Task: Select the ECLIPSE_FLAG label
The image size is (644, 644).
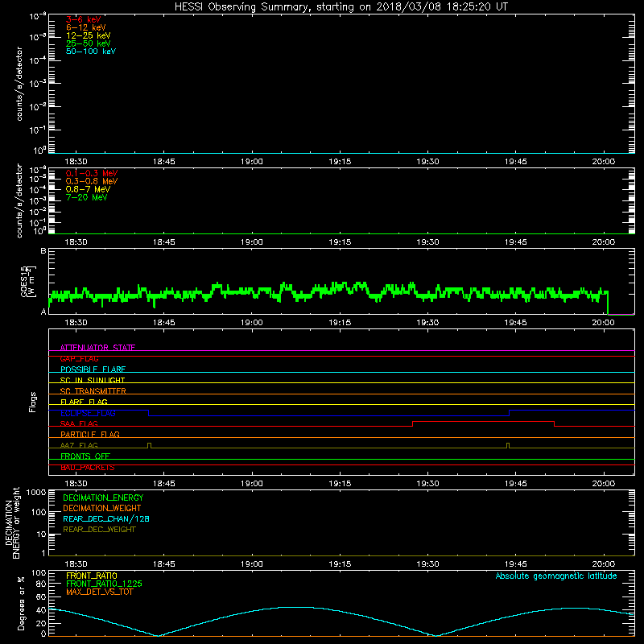Action: pyautogui.click(x=88, y=413)
